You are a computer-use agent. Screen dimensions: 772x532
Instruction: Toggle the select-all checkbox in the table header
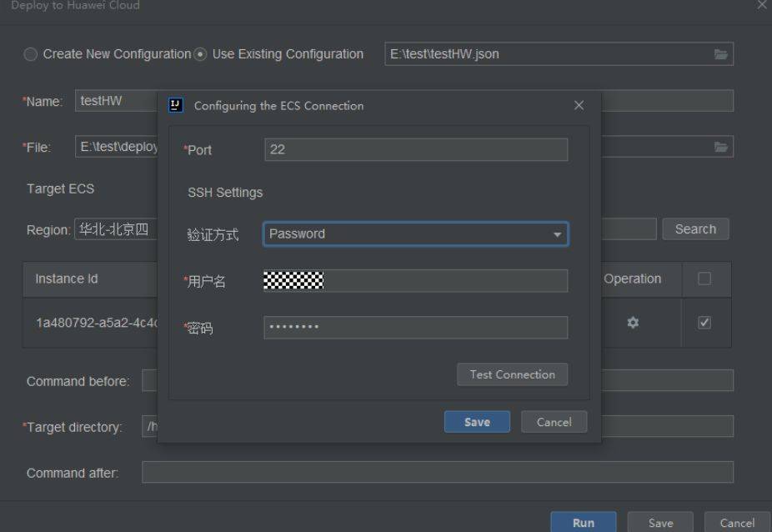(704, 279)
